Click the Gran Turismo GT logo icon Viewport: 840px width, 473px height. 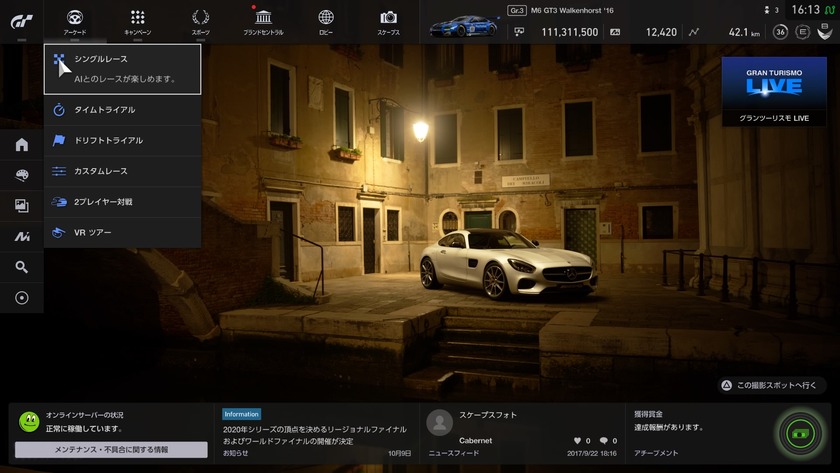(21, 21)
